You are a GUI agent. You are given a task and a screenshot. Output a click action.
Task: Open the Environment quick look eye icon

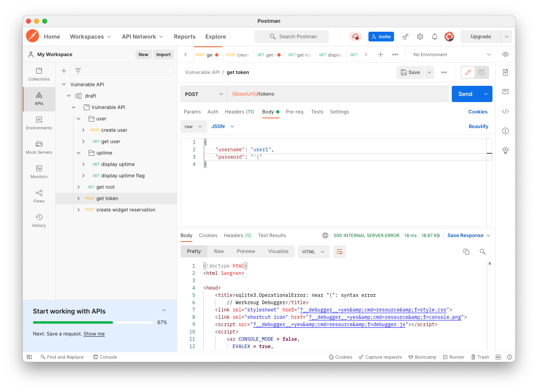pos(505,54)
